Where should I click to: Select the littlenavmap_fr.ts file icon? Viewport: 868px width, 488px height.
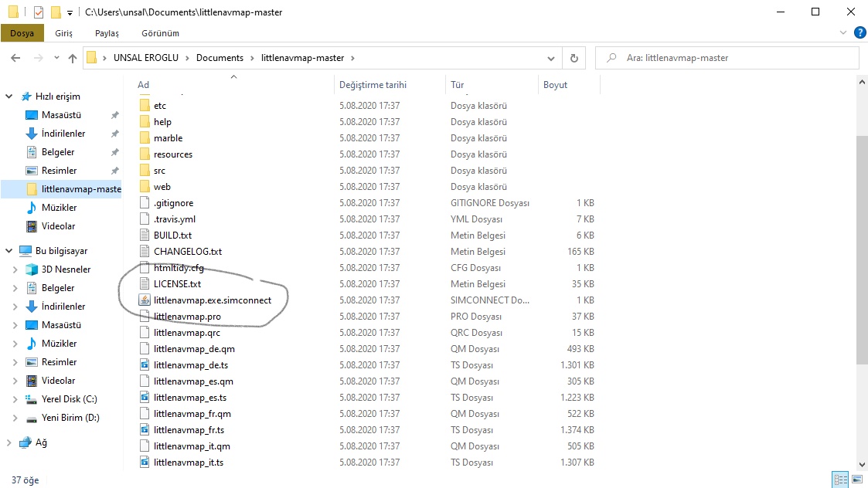[145, 430]
